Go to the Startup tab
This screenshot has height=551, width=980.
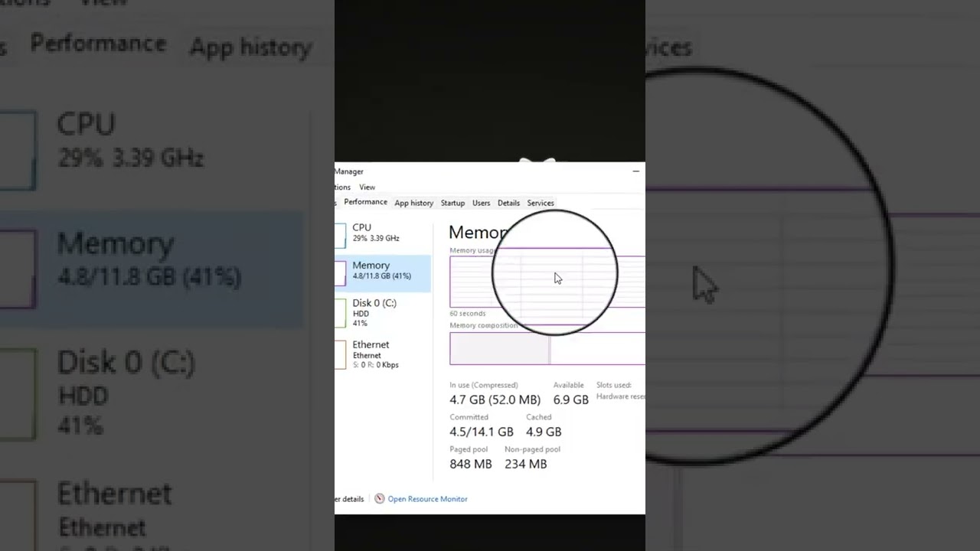(x=452, y=203)
